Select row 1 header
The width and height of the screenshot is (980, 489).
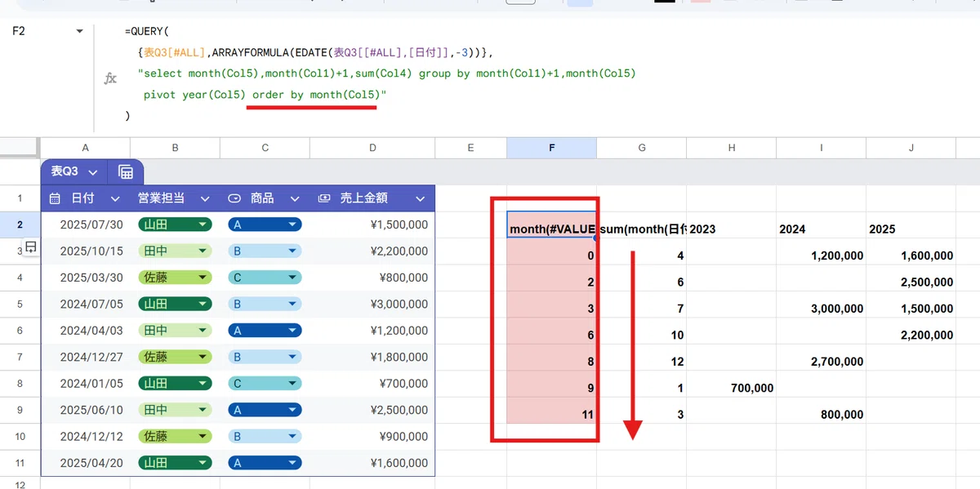tap(20, 198)
